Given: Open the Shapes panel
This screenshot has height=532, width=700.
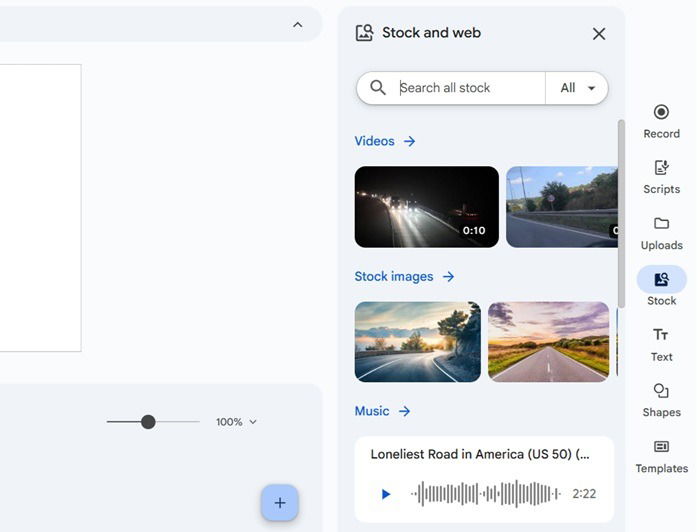Looking at the screenshot, I should (661, 400).
